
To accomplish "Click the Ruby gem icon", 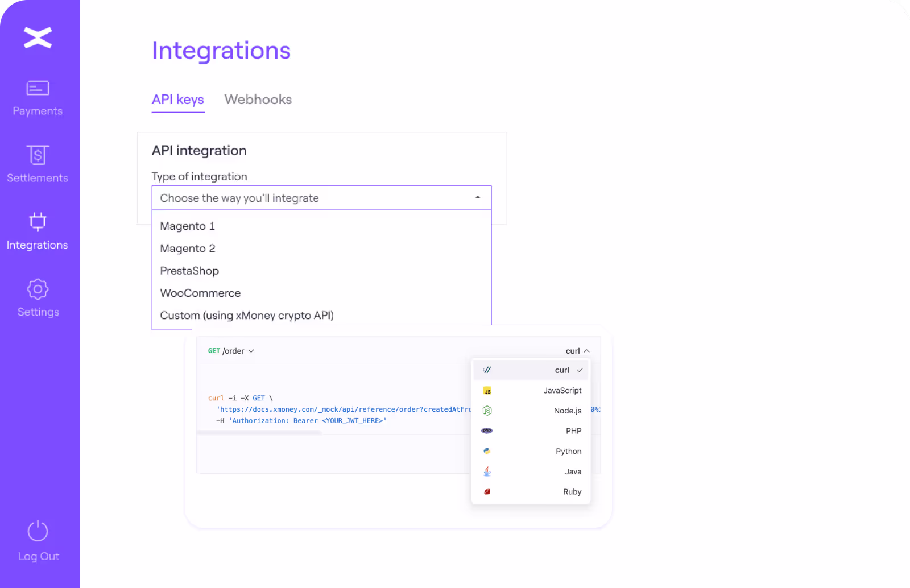I will pos(487,492).
